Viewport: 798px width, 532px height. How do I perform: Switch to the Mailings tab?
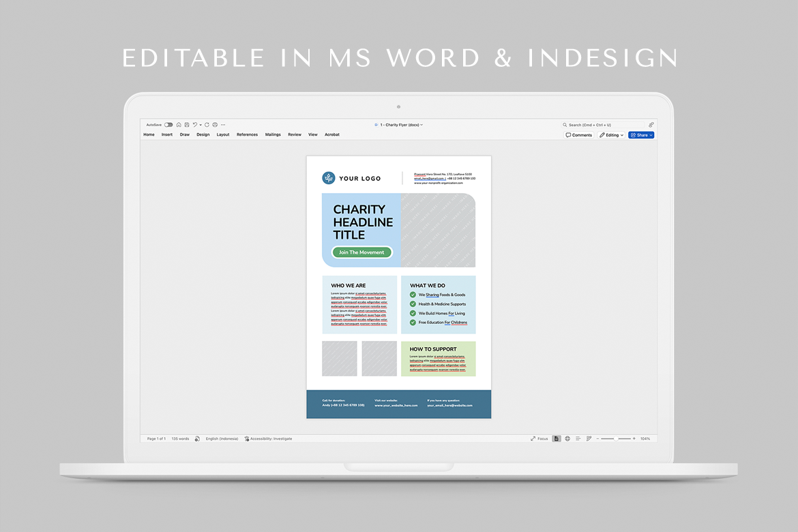pyautogui.click(x=273, y=135)
